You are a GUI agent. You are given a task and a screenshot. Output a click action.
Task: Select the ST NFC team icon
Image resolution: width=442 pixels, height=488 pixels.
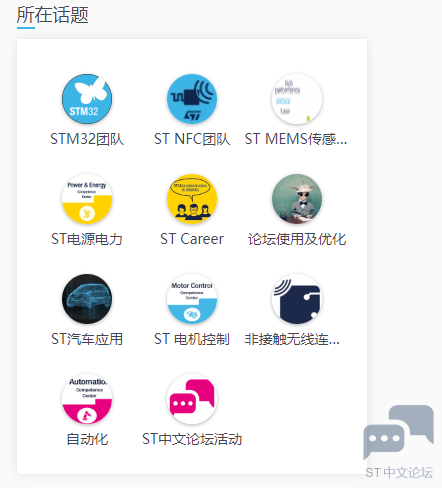[192, 99]
